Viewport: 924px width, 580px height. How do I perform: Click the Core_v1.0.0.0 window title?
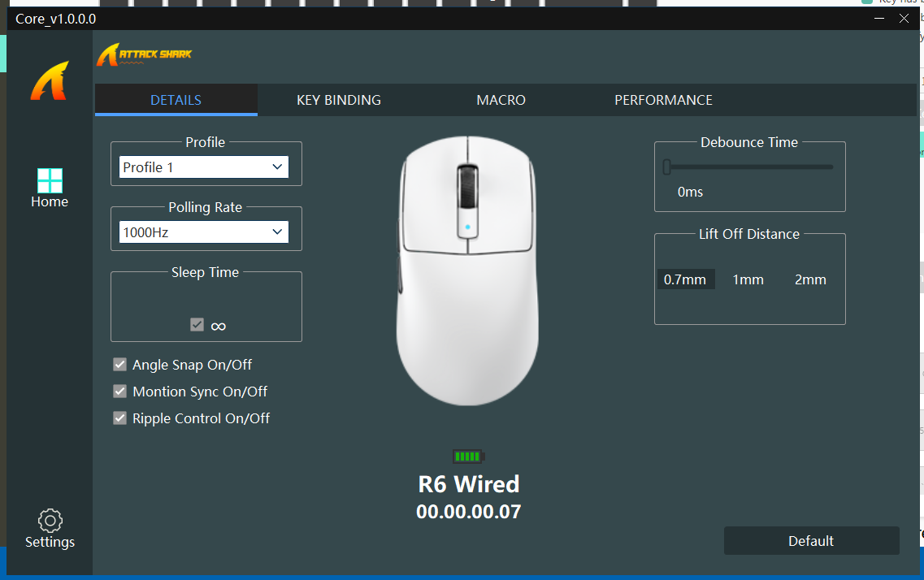(56, 19)
